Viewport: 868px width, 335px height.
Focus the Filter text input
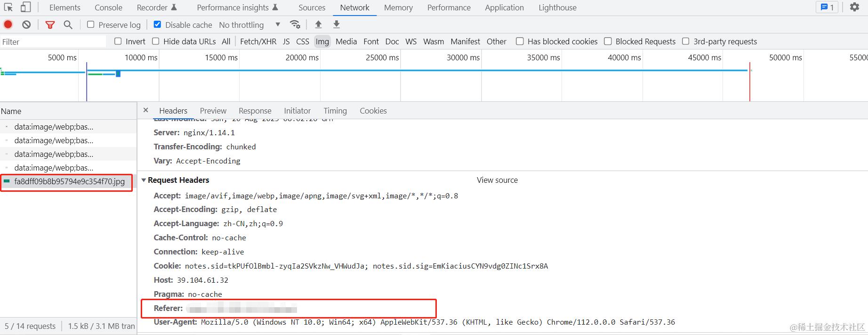53,42
